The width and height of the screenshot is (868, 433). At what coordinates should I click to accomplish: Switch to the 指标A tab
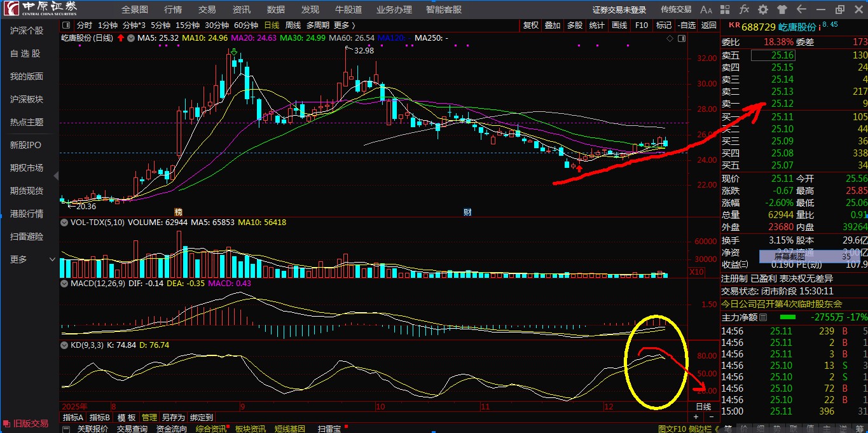72,418
